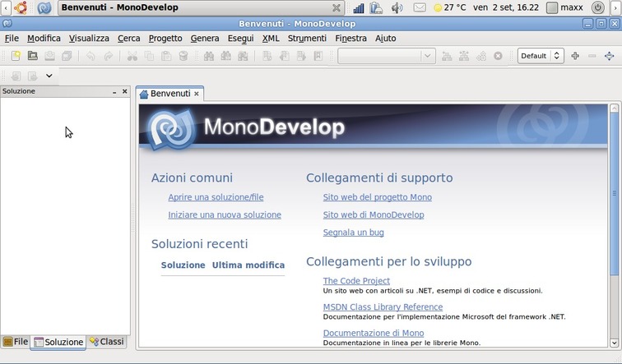This screenshot has width=622, height=364.
Task: Click the minus delete-layout icon
Action: (x=592, y=56)
